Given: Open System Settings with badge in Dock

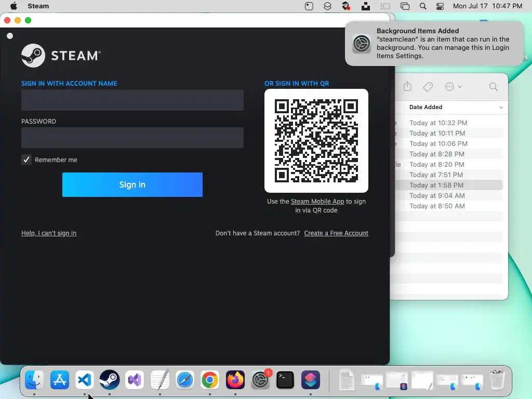Looking at the screenshot, I should click(260, 380).
